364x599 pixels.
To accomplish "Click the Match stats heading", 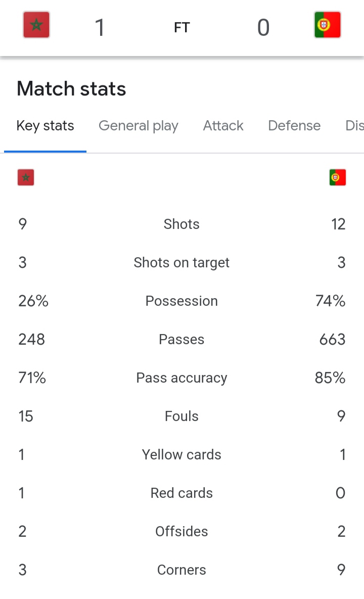I will [71, 88].
